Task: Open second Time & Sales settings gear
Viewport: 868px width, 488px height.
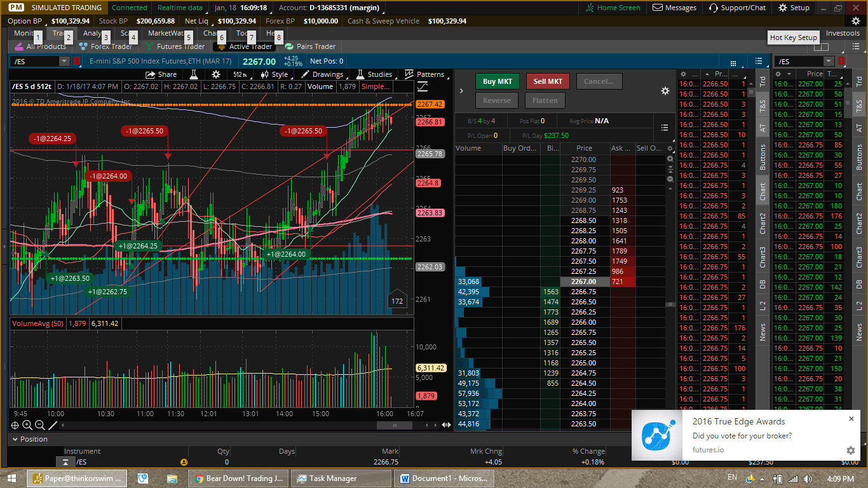Action: (x=778, y=74)
